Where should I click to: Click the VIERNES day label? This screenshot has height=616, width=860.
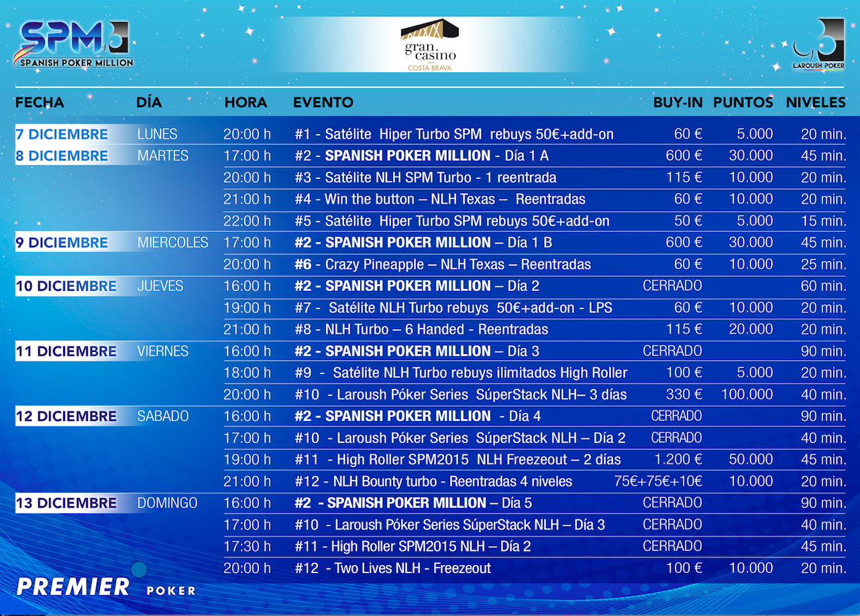[x=163, y=351]
